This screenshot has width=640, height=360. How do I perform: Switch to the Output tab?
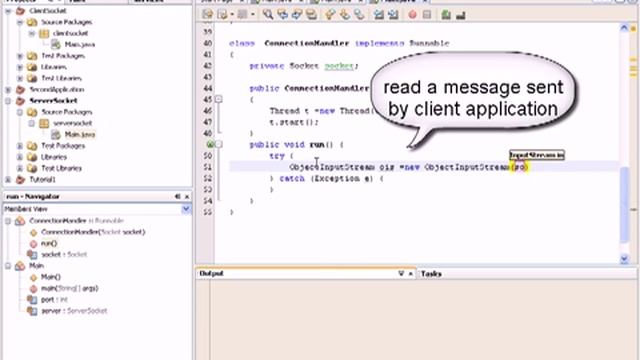(211, 273)
